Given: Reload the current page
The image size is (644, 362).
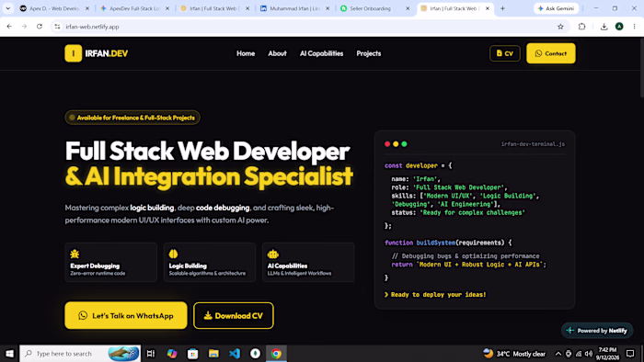Looking at the screenshot, I should (40, 27).
